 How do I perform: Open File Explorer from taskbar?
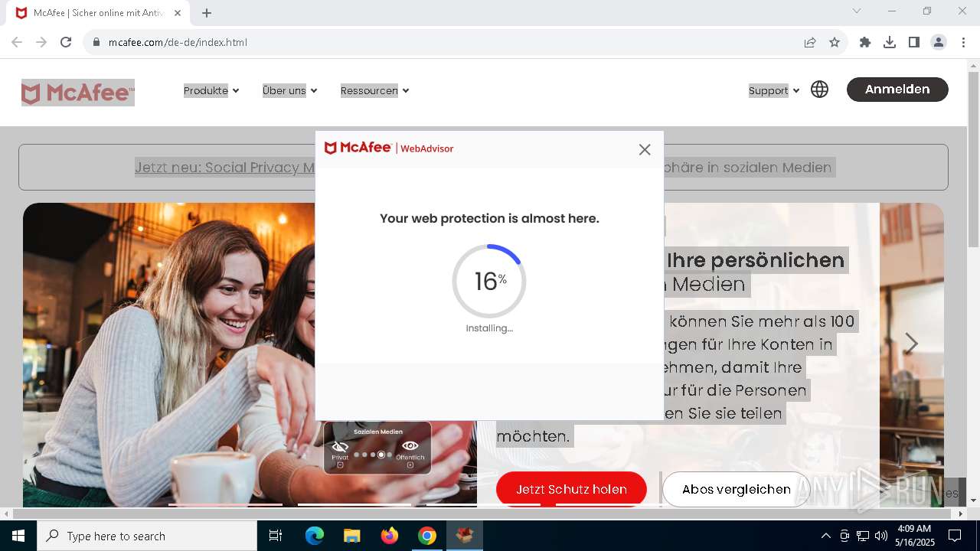click(351, 536)
